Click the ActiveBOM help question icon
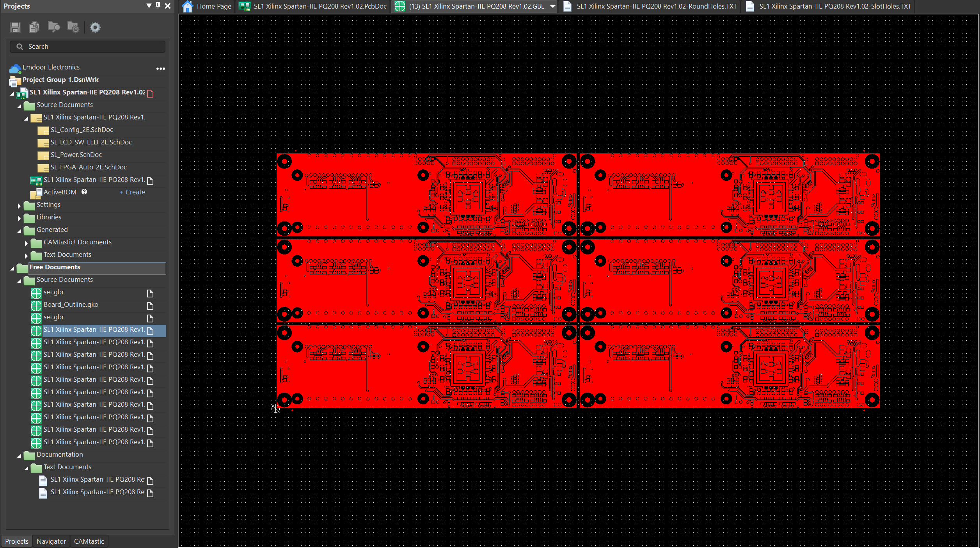The width and height of the screenshot is (980, 548). (84, 192)
